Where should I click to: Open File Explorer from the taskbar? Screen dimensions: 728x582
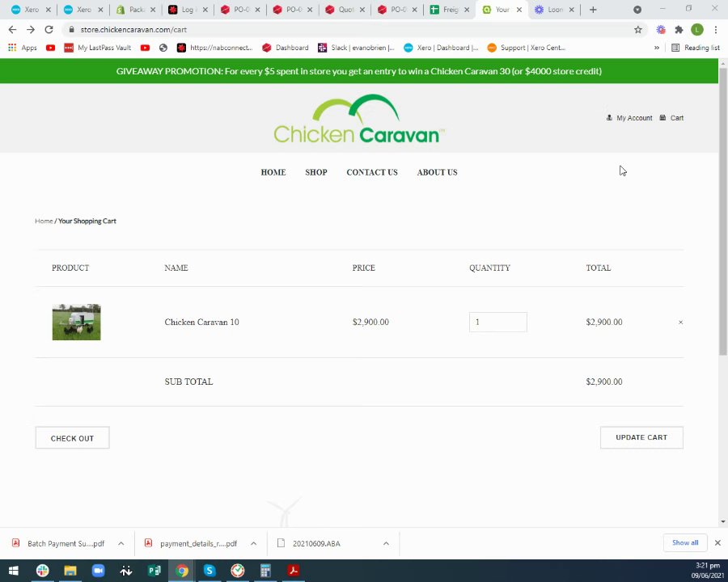[x=70, y=571]
